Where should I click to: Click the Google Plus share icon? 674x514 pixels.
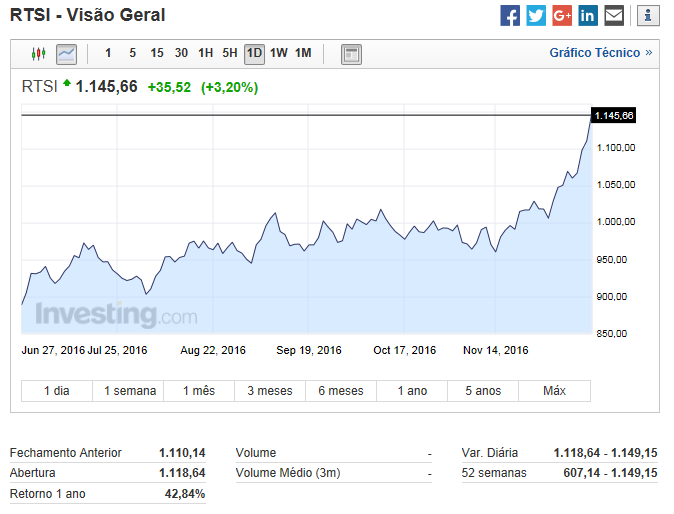[562, 16]
